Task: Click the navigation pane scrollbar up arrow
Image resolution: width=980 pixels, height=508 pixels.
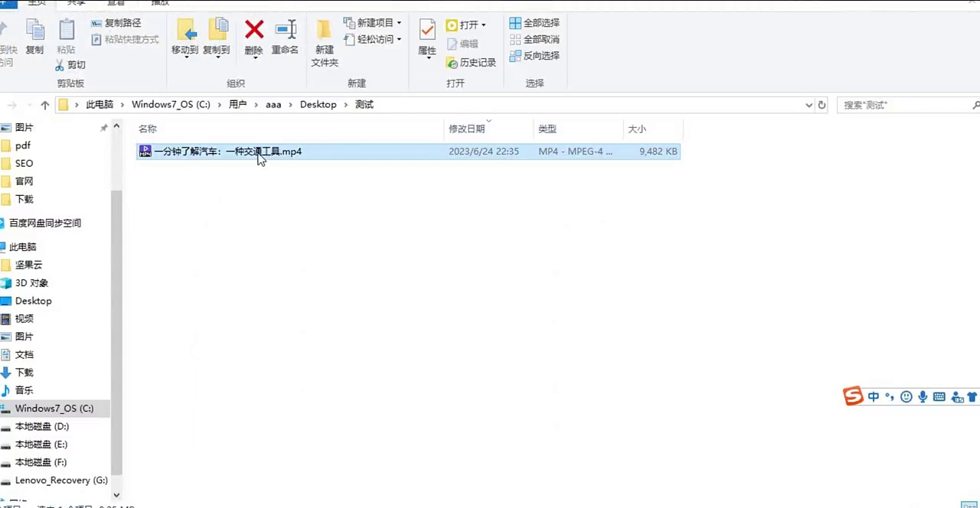Action: (x=116, y=126)
